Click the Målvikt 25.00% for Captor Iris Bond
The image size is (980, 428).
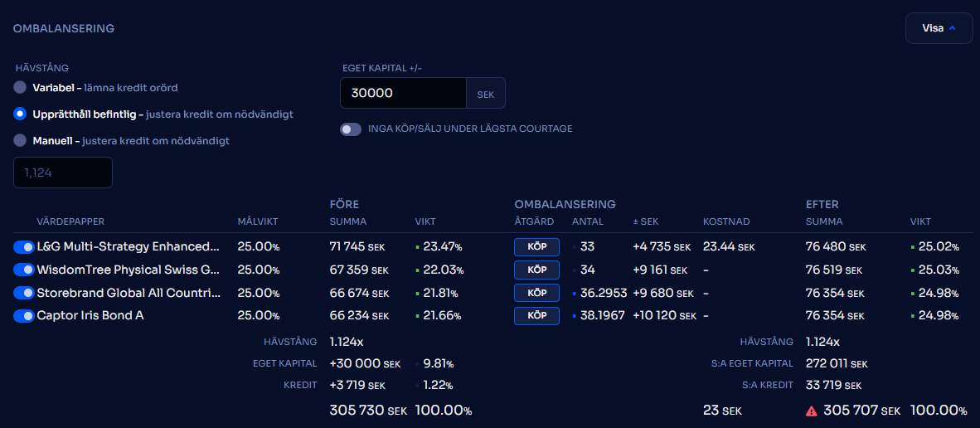258,316
